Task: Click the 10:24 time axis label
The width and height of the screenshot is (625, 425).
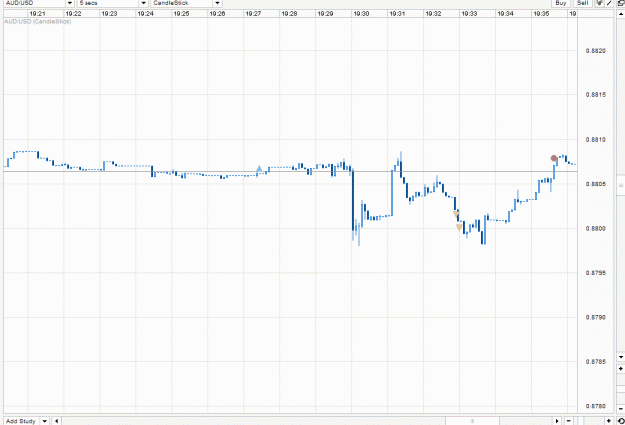Action: (x=145, y=14)
